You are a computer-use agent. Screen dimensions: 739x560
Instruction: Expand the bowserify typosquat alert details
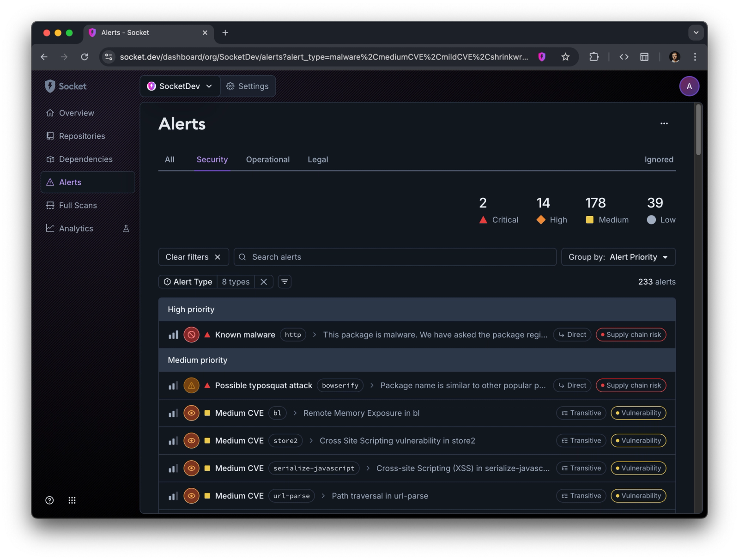pos(372,385)
